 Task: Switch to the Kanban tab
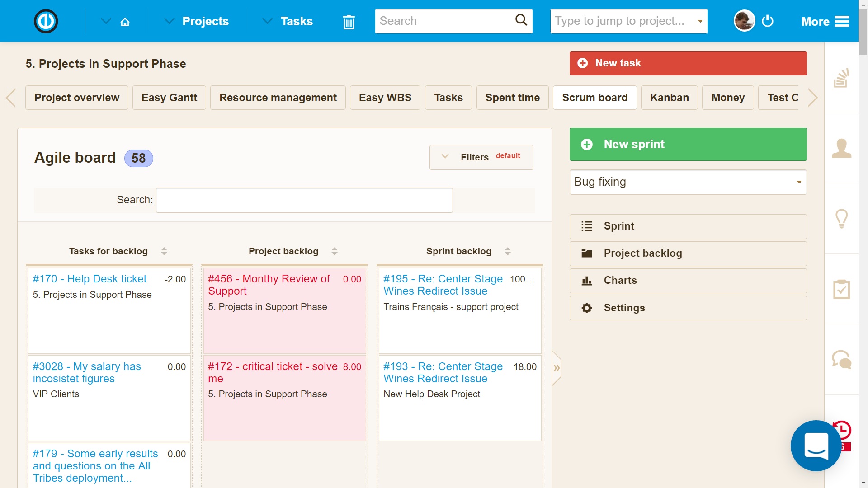(x=669, y=97)
